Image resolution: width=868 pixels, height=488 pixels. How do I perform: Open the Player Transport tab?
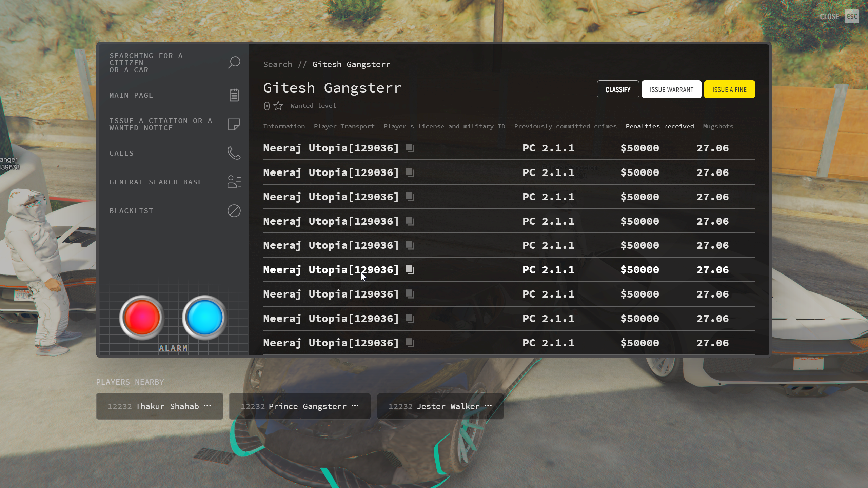(344, 126)
